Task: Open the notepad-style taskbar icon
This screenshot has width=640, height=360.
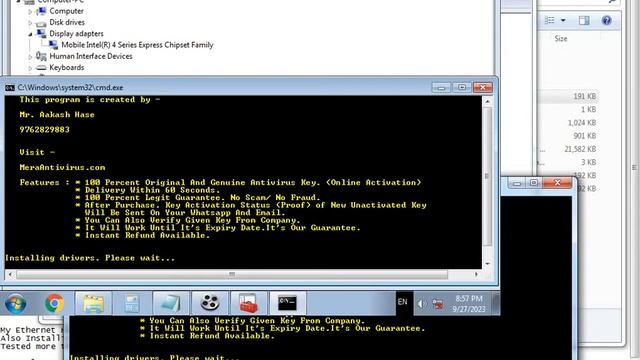Action: tap(171, 304)
